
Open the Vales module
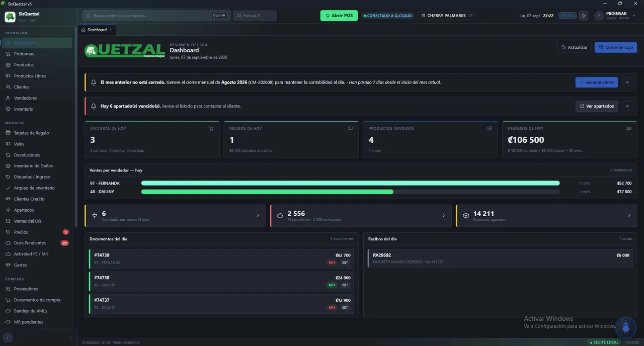click(37, 144)
